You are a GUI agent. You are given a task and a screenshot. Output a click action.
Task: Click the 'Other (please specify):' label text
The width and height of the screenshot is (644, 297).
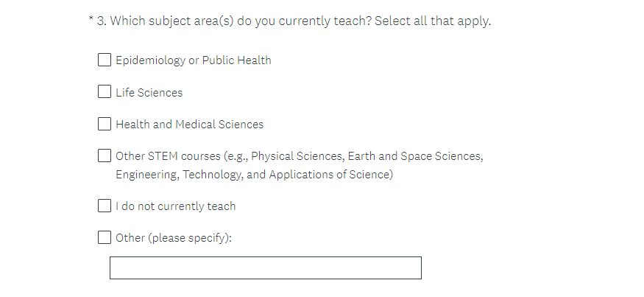[x=173, y=238]
